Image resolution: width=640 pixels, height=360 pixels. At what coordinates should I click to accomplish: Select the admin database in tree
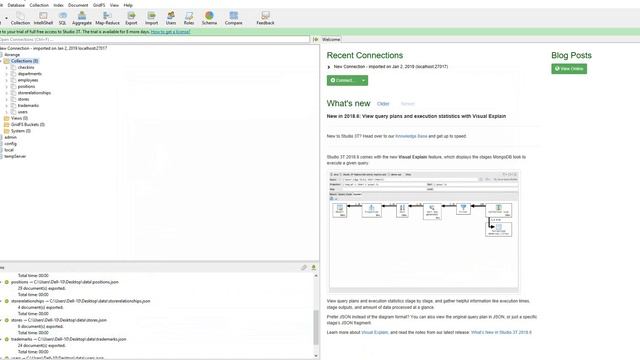coord(10,137)
